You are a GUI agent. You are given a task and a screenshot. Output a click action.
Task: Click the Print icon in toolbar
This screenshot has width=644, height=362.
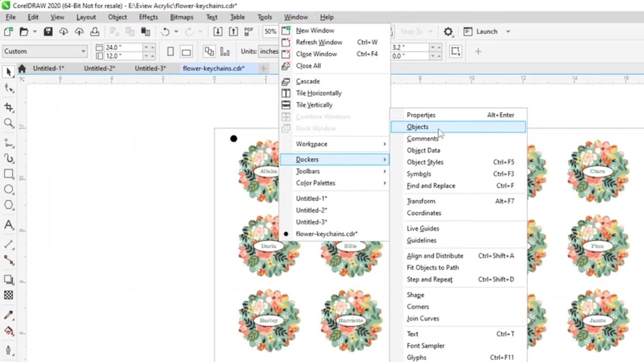pyautogui.click(x=94, y=32)
